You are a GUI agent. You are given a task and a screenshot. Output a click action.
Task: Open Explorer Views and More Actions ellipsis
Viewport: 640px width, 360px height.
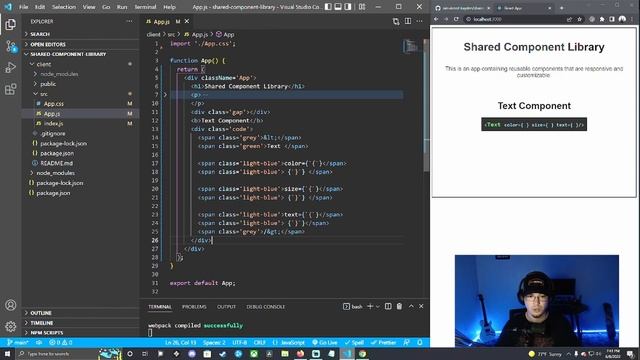point(129,21)
